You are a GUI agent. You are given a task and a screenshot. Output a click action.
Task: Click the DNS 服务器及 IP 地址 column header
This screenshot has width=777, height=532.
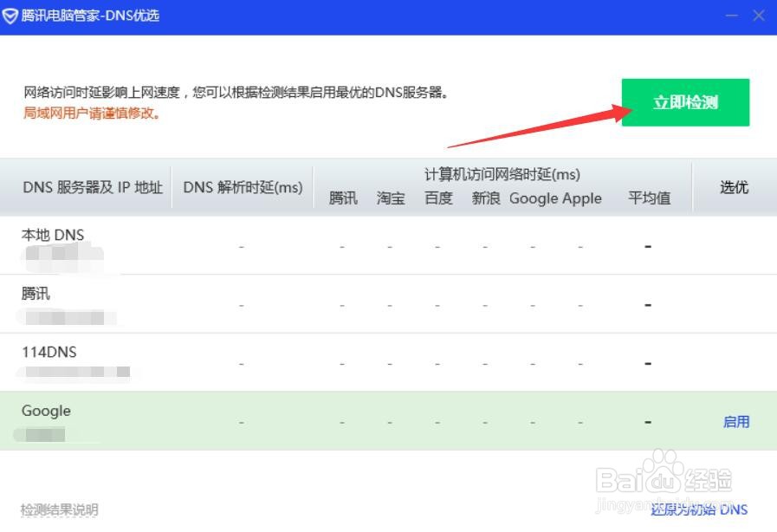tap(93, 187)
